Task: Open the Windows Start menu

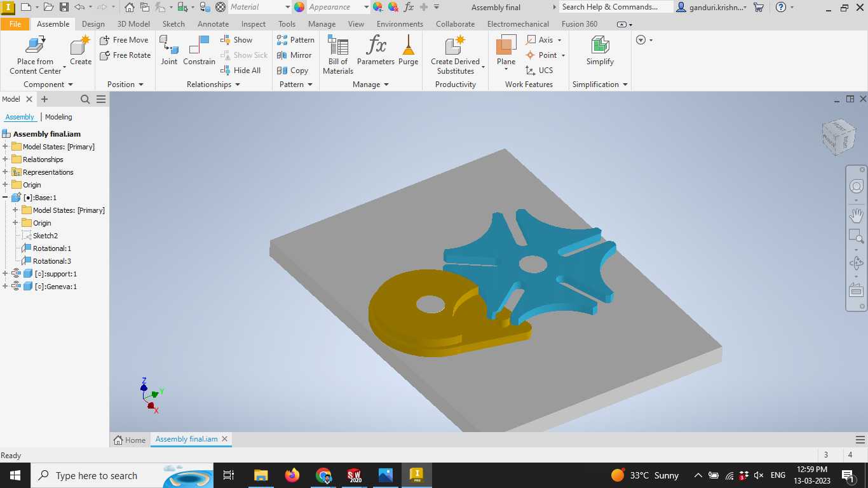Action: [x=15, y=475]
